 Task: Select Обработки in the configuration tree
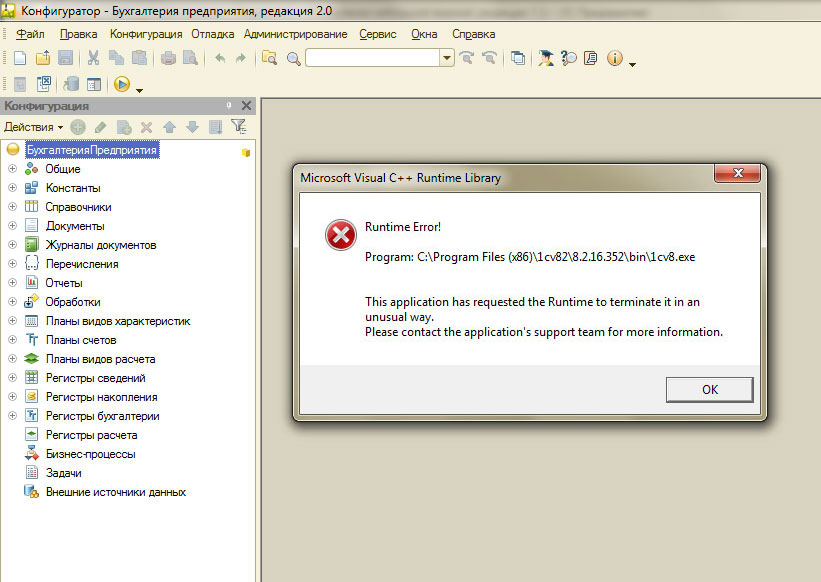73,302
